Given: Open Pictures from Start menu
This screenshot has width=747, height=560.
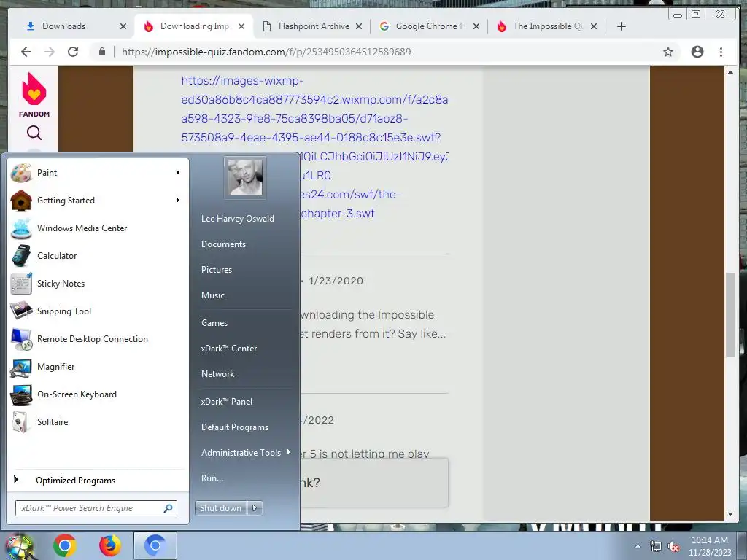Looking at the screenshot, I should 216,270.
